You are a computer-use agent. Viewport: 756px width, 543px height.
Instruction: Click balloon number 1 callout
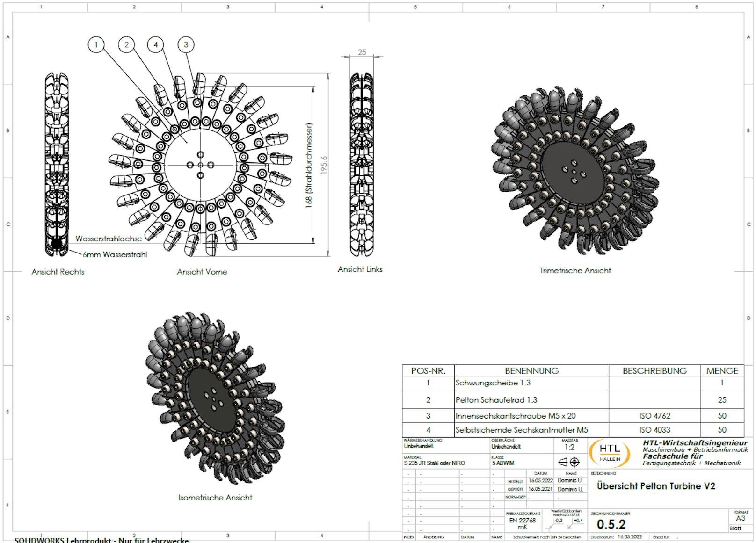point(96,45)
